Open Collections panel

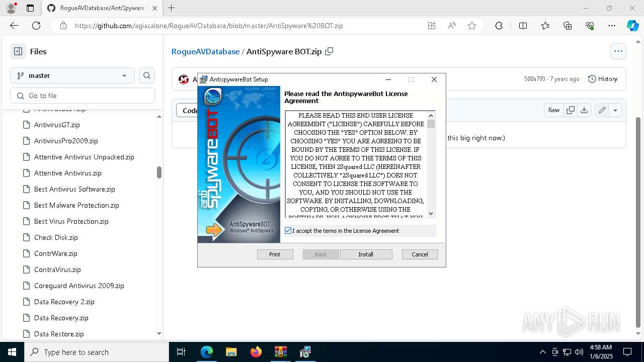click(x=568, y=26)
